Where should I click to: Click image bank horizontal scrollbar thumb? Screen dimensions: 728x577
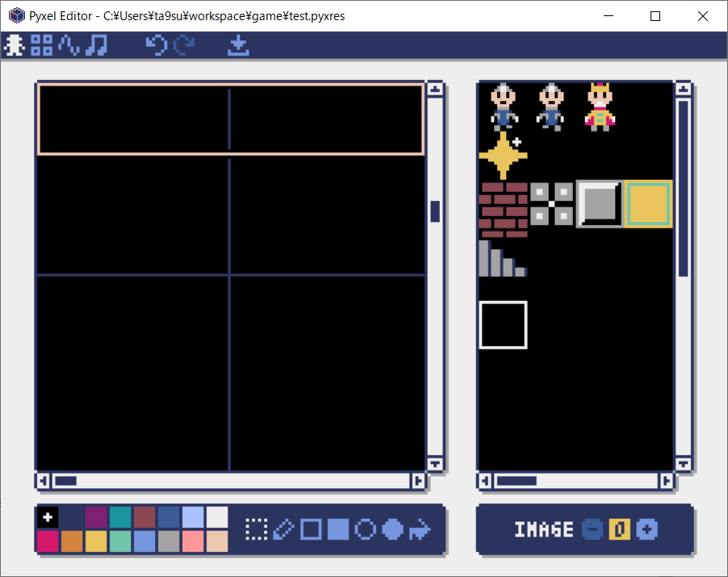(x=517, y=481)
